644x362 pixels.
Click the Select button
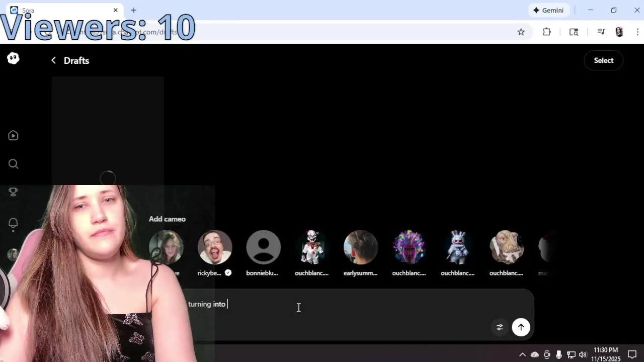tap(603, 60)
